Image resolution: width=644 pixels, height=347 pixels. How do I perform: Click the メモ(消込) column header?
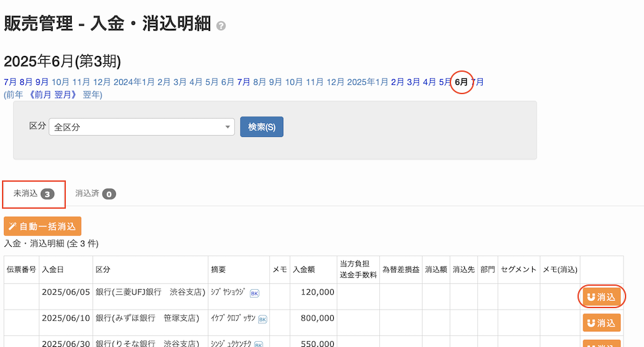tap(560, 270)
